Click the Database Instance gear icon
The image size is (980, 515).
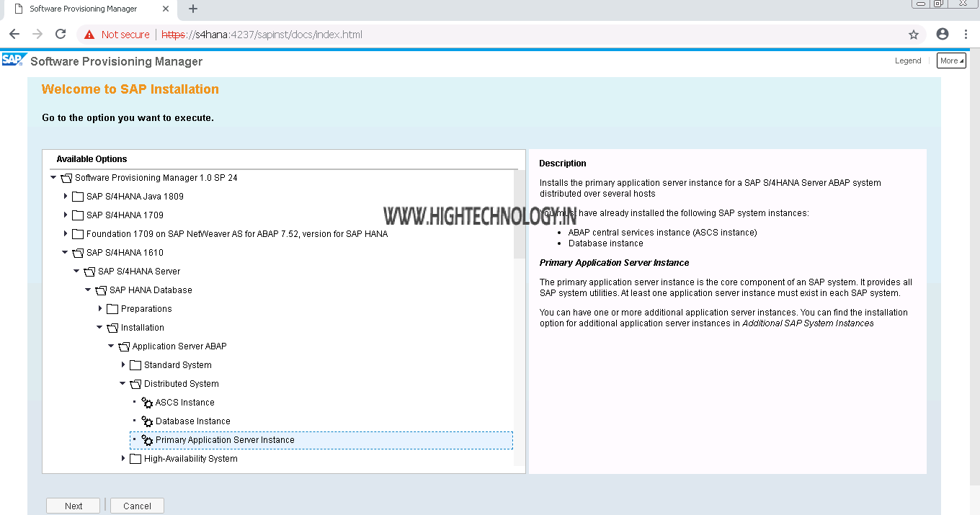(x=147, y=421)
